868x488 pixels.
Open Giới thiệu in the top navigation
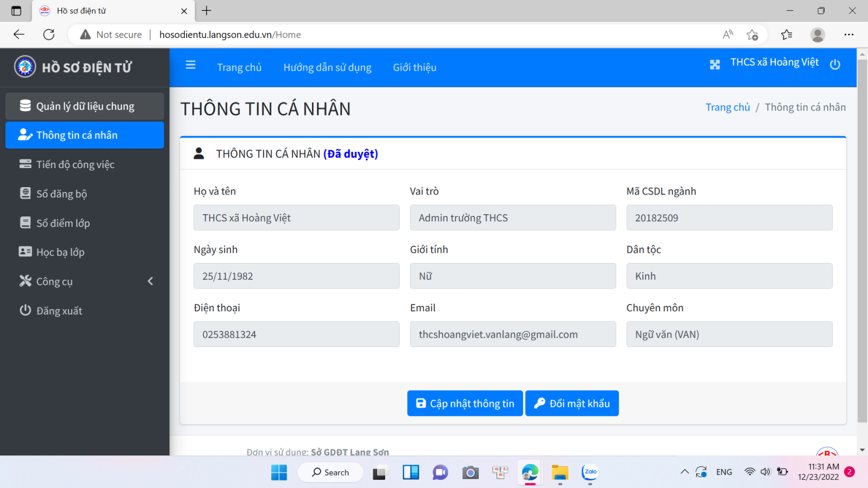[x=414, y=67]
